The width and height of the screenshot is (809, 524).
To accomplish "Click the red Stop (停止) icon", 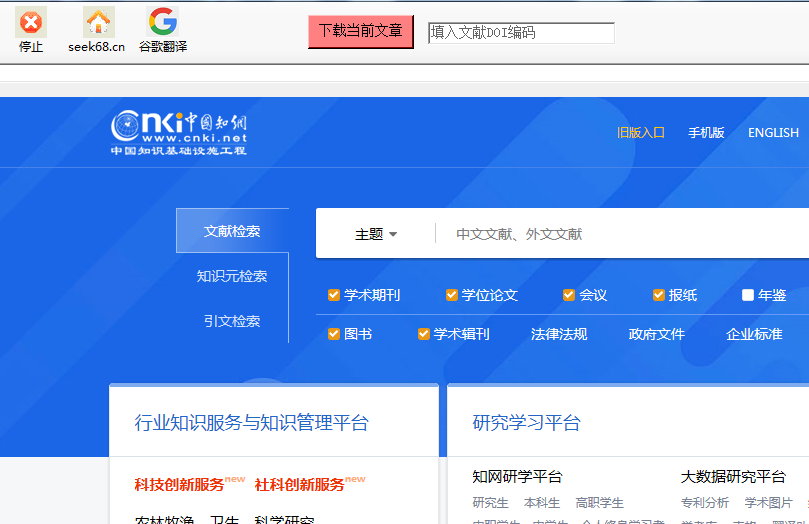I will pos(30,22).
